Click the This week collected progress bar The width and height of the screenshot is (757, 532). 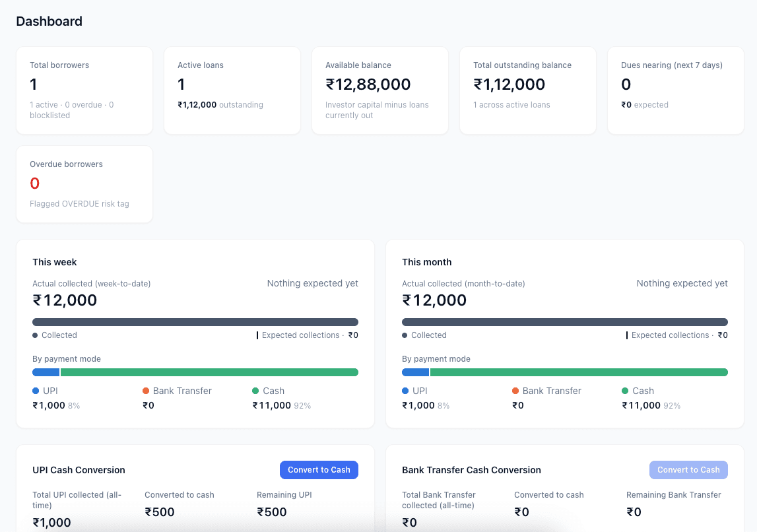(x=195, y=322)
